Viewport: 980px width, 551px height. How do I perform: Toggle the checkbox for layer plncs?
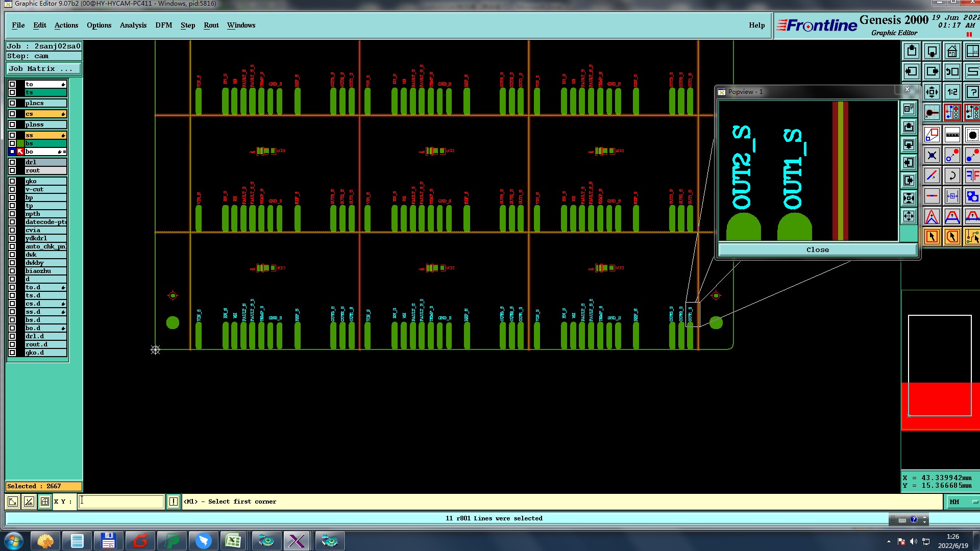[12, 103]
